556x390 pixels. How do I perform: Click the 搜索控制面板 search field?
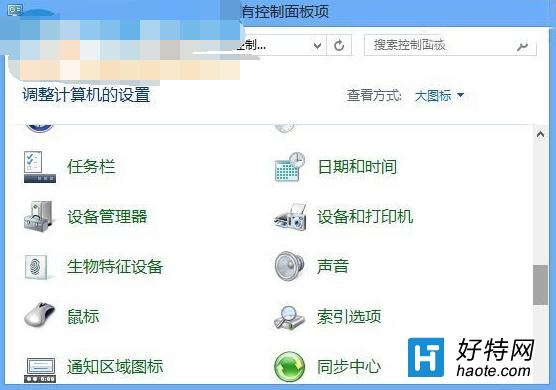[450, 45]
